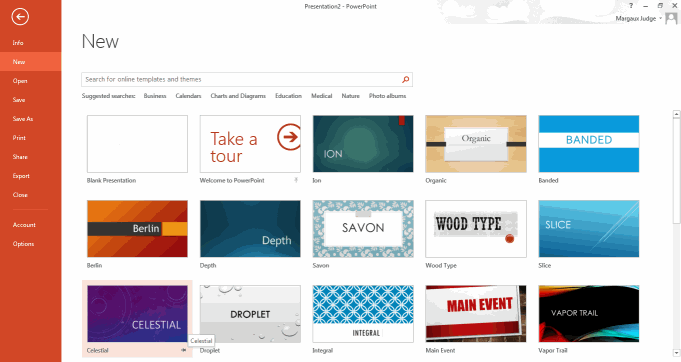The height and width of the screenshot is (362, 681).
Task: Open the Help question mark
Action: (631, 6)
